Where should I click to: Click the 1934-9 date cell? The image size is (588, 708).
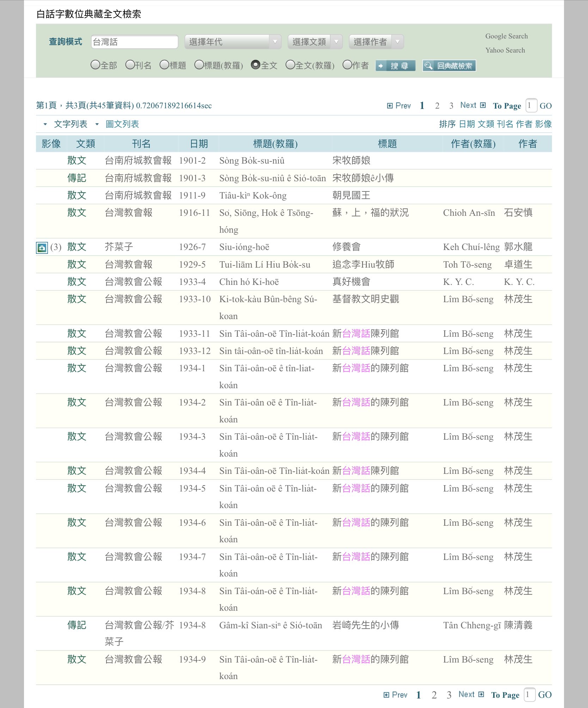[x=192, y=660]
